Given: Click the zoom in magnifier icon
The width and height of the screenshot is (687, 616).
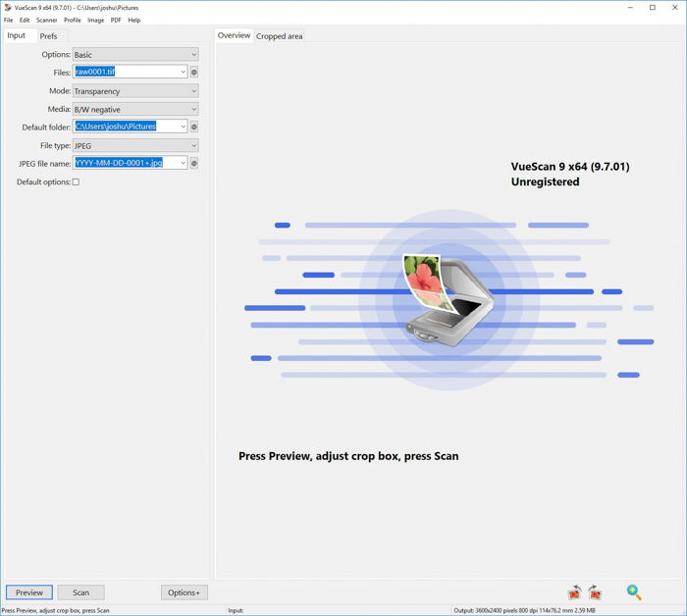Looking at the screenshot, I should click(634, 591).
